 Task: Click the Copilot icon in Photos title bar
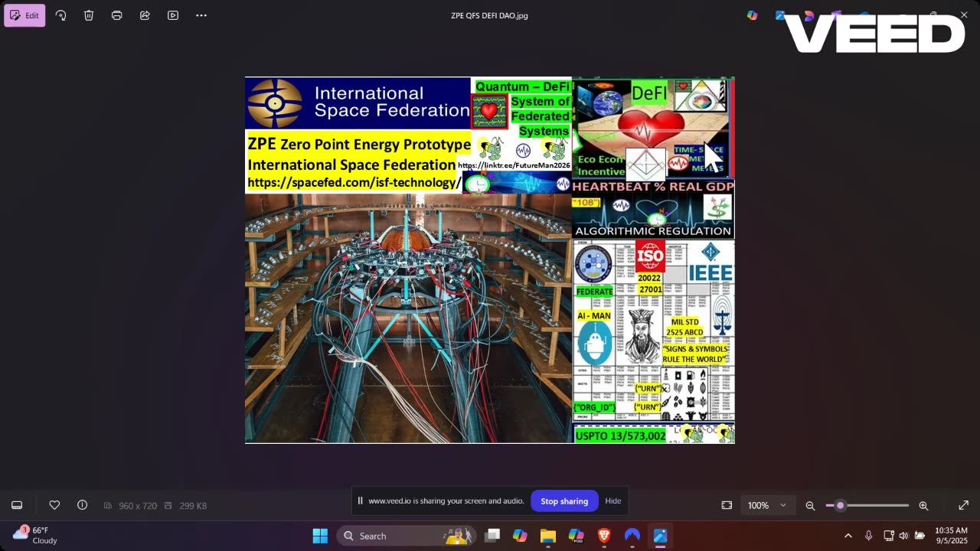(x=753, y=15)
